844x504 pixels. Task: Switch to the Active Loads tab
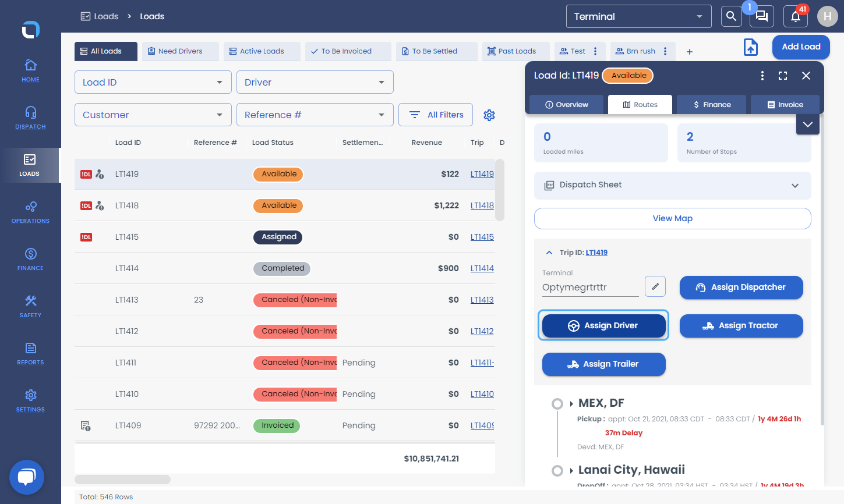coord(262,51)
